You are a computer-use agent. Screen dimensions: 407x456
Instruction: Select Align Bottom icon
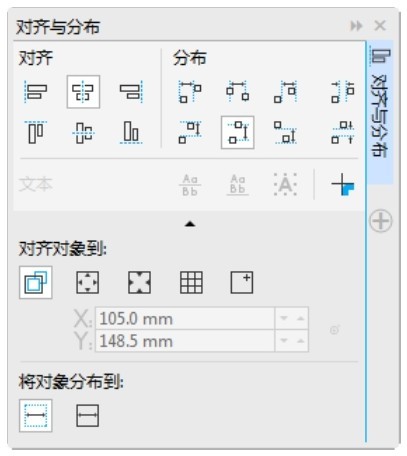point(131,132)
